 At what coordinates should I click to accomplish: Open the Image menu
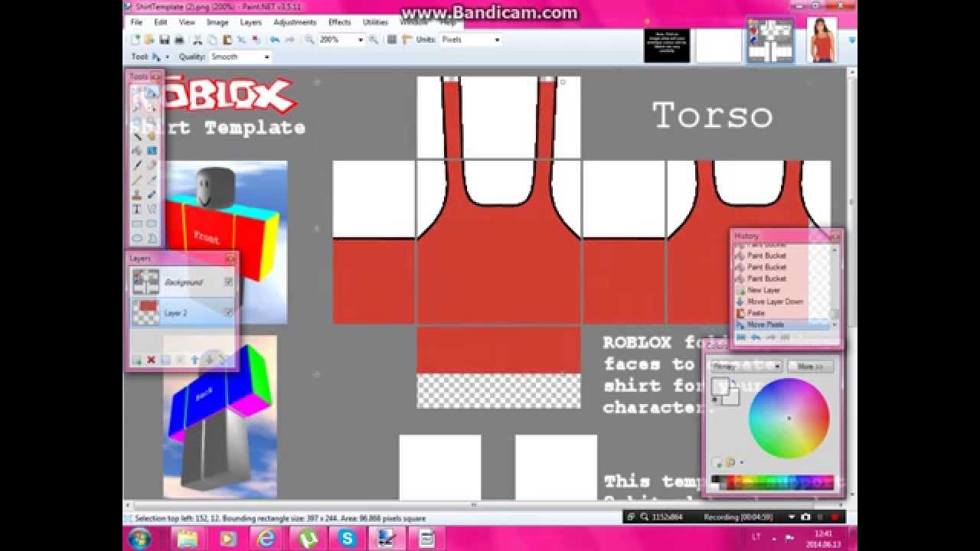pos(217,22)
